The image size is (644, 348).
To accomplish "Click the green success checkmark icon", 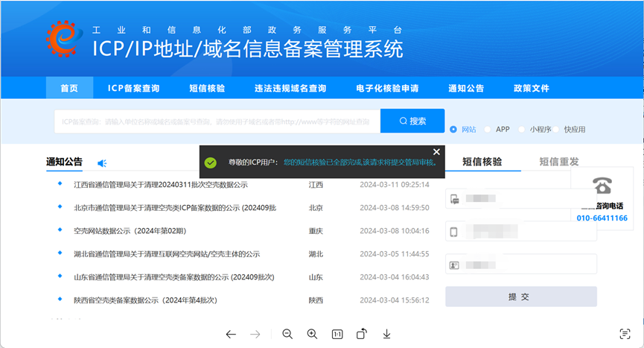I will pos(210,162).
